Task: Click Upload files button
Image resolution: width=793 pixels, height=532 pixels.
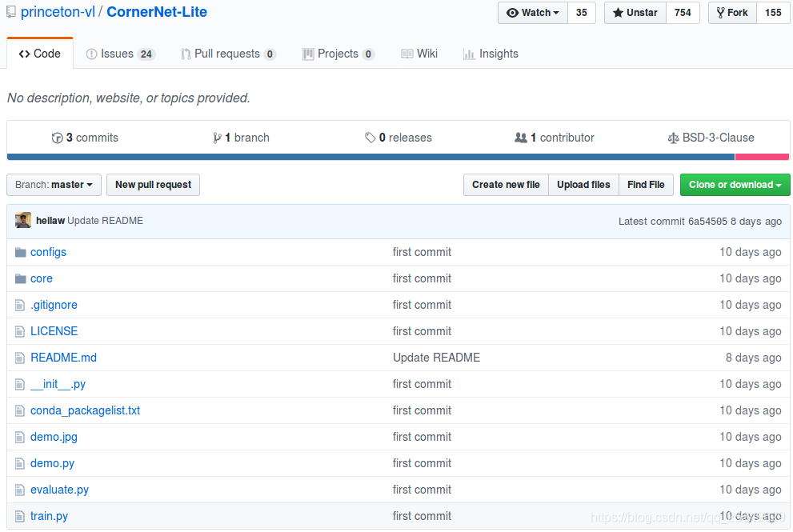Action: click(583, 185)
